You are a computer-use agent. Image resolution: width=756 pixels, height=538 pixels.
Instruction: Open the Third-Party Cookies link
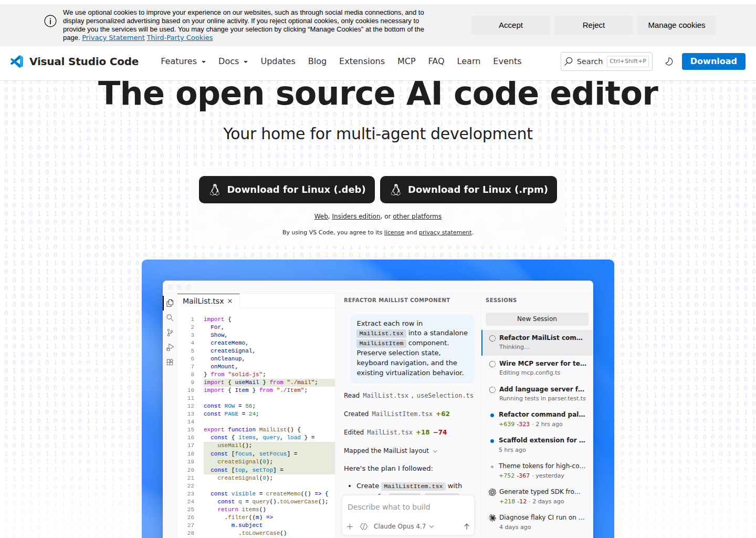(180, 38)
